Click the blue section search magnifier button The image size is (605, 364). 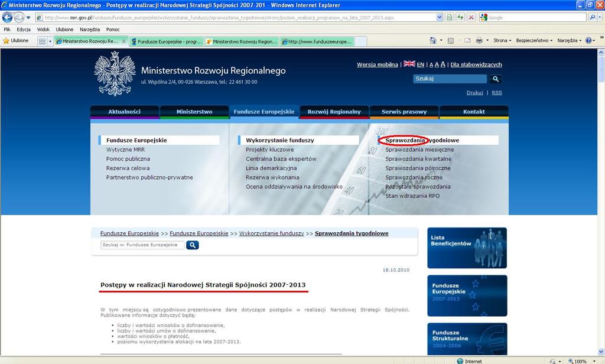point(192,245)
